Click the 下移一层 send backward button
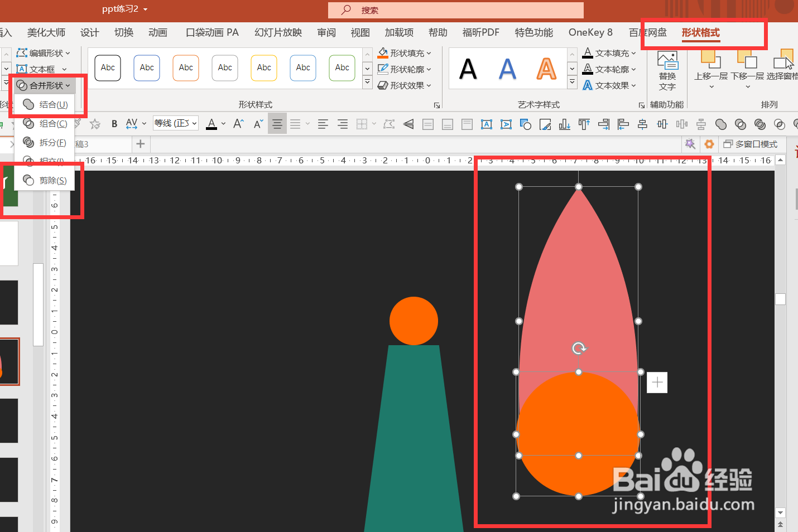 pyautogui.click(x=747, y=70)
